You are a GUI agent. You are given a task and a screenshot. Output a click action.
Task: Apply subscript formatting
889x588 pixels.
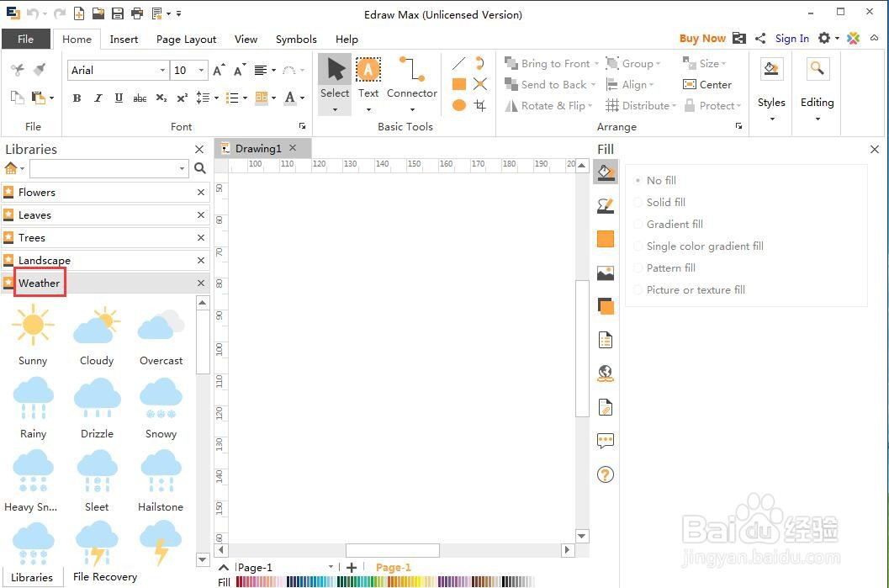pos(161,98)
